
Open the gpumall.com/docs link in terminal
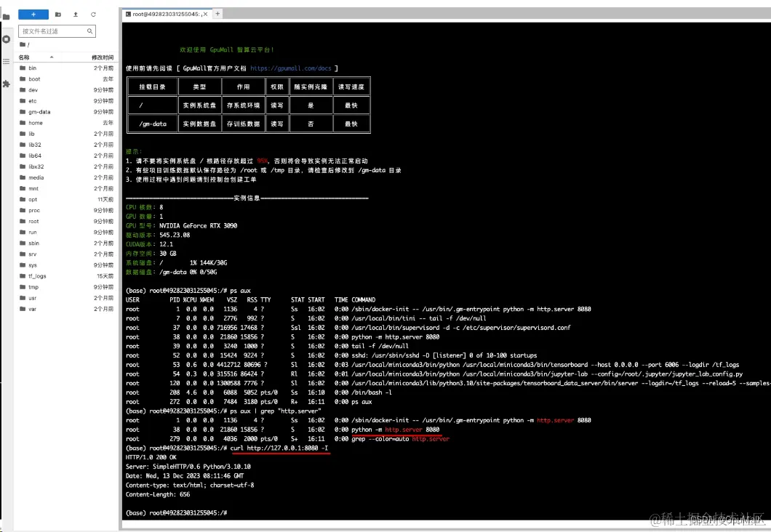(291, 68)
